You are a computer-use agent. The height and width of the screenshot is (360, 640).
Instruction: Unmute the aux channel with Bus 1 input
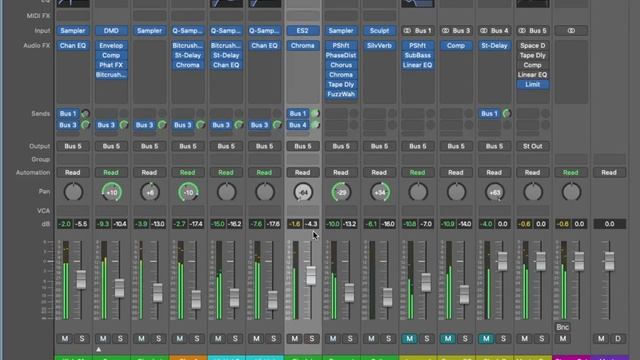coord(409,338)
